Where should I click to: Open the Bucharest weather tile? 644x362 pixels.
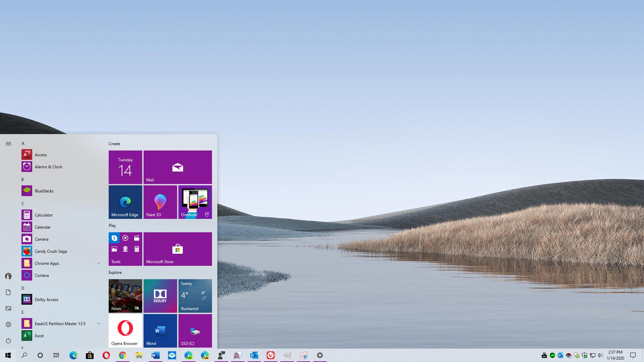[x=195, y=296]
